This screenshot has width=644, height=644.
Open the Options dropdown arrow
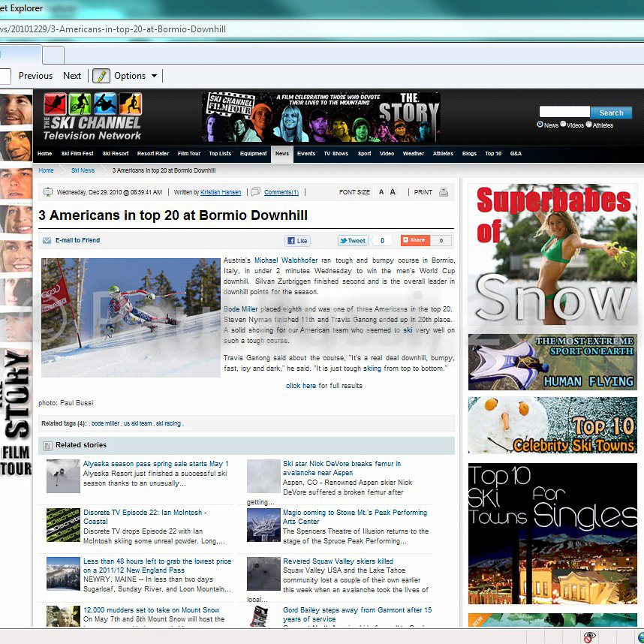(x=154, y=76)
